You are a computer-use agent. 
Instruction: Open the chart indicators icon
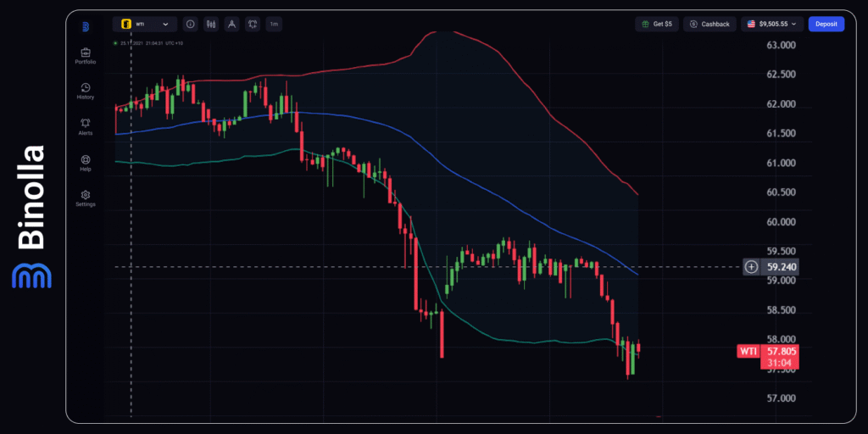(253, 25)
